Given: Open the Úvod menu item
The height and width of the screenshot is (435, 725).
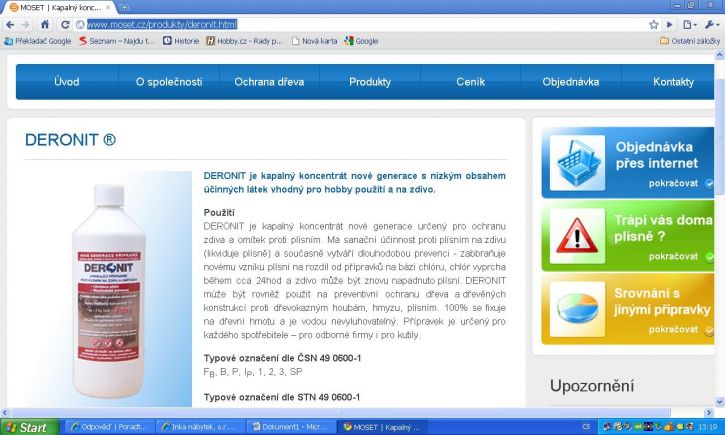Looking at the screenshot, I should 67,82.
